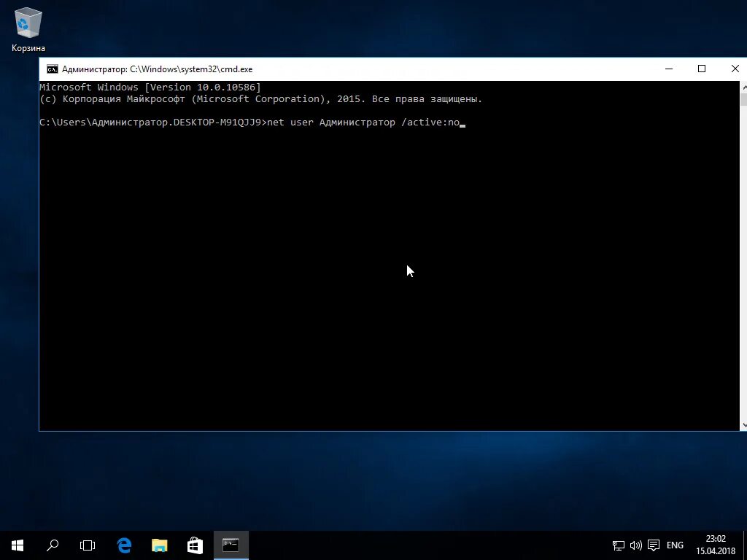Open network status from the system tray
The height and width of the screenshot is (560, 747).
point(617,545)
